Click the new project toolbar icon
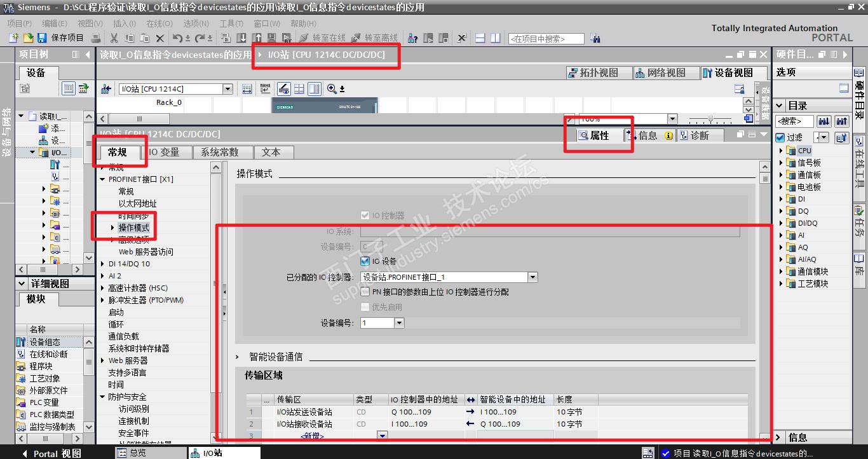Screen dimensions: 868x459 click(13, 38)
